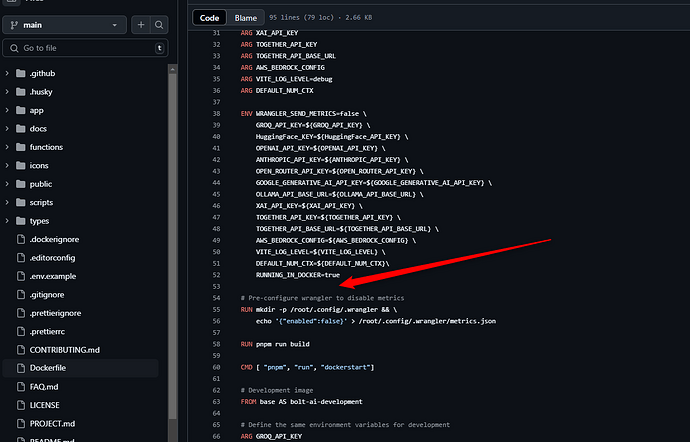Image resolution: width=690 pixels, height=442 pixels.
Task: Click the folder icon beside scripts
Action: click(x=21, y=203)
